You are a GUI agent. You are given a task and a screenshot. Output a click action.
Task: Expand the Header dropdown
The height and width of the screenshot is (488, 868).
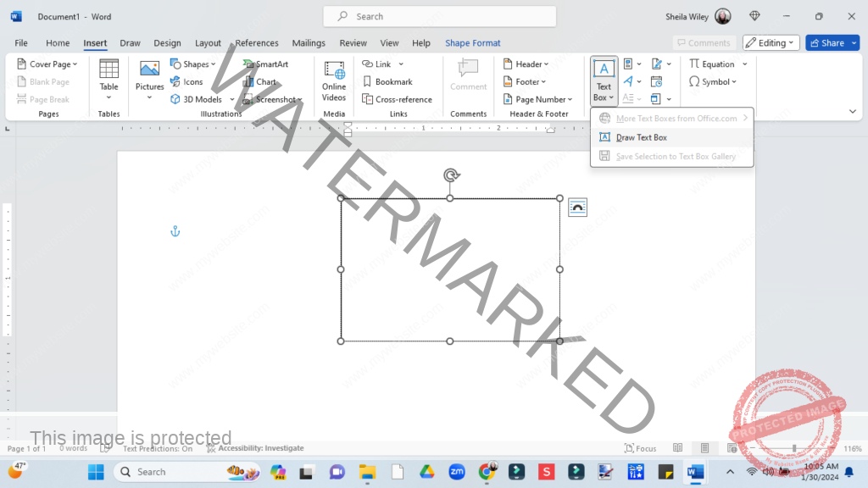(547, 64)
